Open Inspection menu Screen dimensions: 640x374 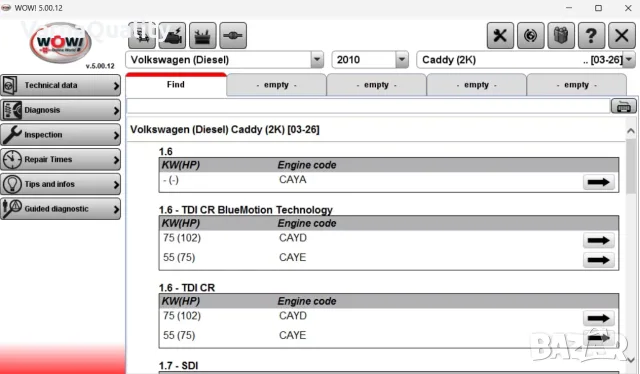(60, 135)
